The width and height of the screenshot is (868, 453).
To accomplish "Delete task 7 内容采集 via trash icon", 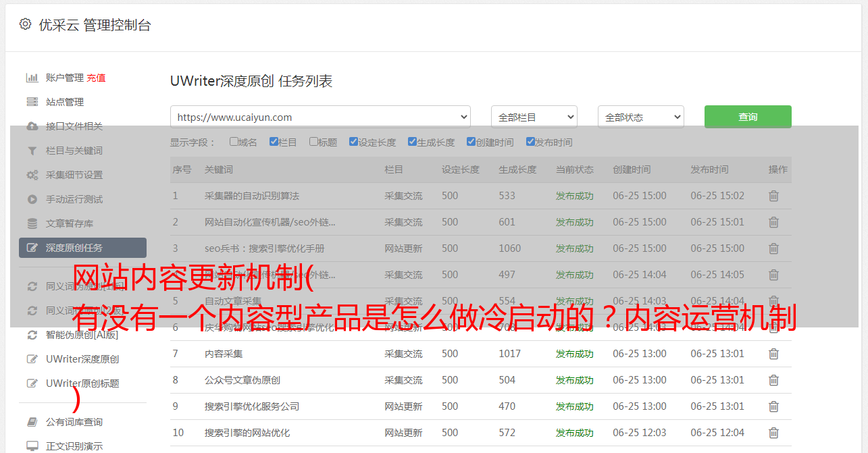I will (773, 354).
